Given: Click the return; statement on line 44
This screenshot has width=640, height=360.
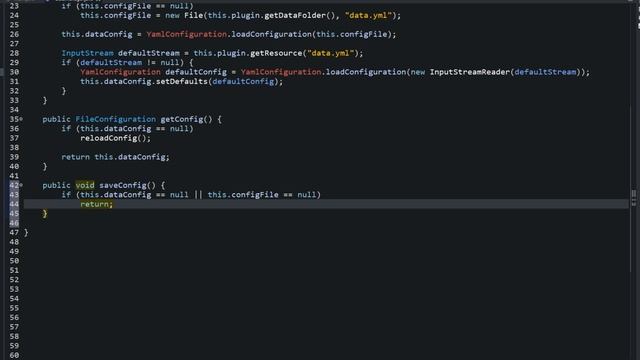Looking at the screenshot, I should coord(97,204).
